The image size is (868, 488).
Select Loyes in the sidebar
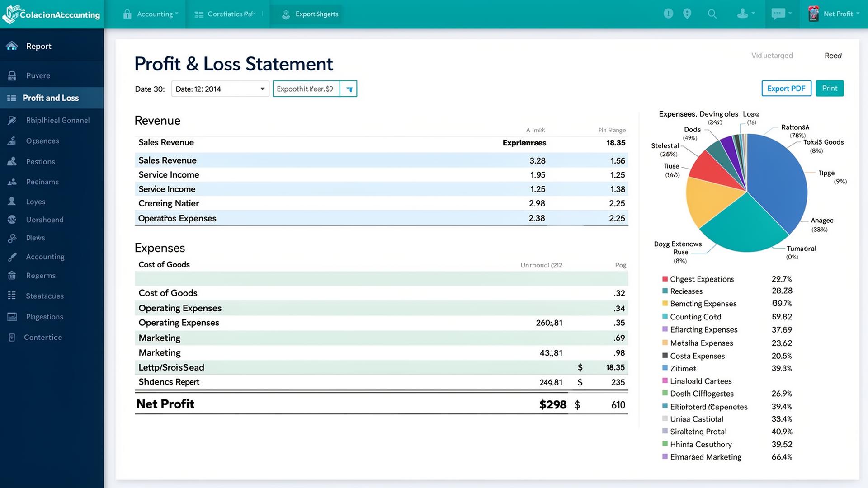pyautogui.click(x=36, y=202)
